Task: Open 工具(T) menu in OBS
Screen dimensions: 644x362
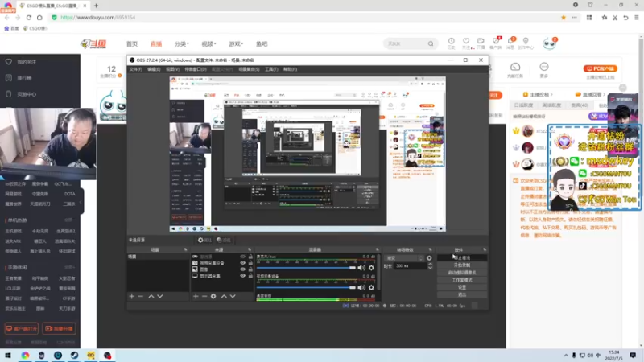Action: coord(271,69)
